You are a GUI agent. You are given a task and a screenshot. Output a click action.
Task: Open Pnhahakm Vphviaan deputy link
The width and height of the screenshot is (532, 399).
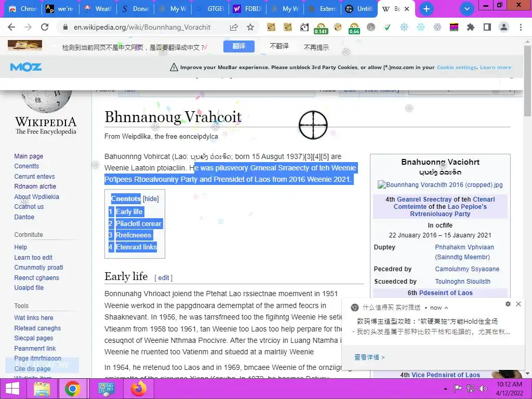point(464,247)
